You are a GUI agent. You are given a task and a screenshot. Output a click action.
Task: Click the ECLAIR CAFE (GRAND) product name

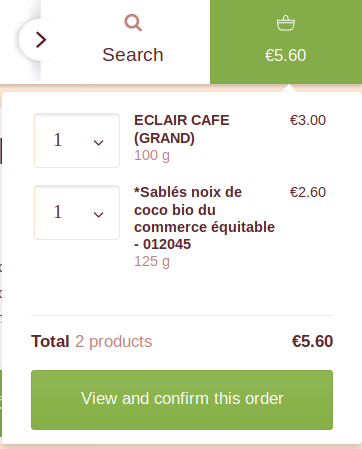pyautogui.click(x=182, y=129)
